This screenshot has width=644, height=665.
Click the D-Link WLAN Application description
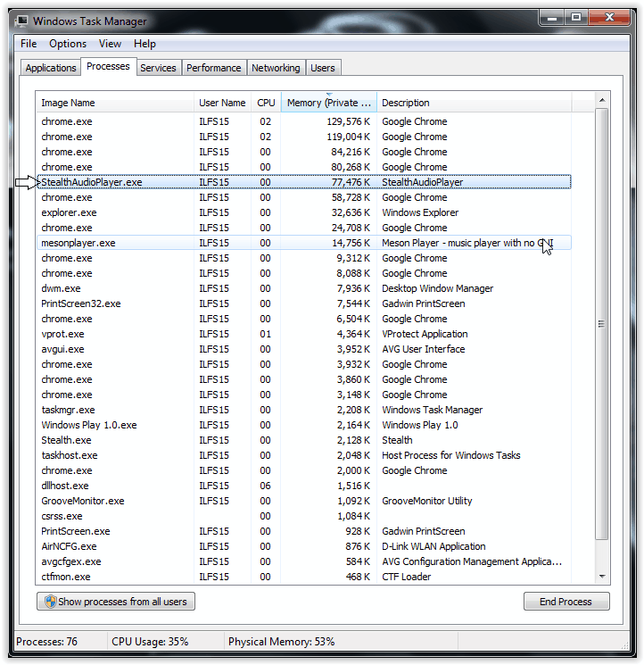pyautogui.click(x=433, y=546)
